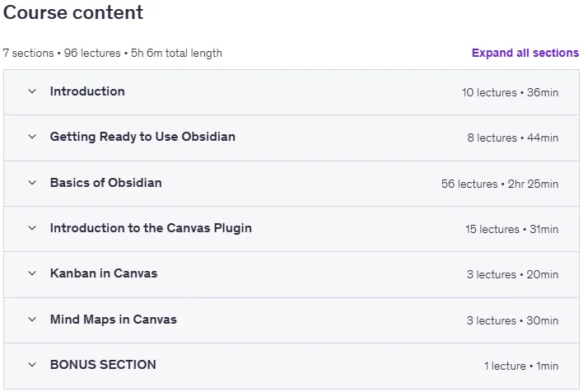
Task: Open the Introduction section title
Action: 87,91
